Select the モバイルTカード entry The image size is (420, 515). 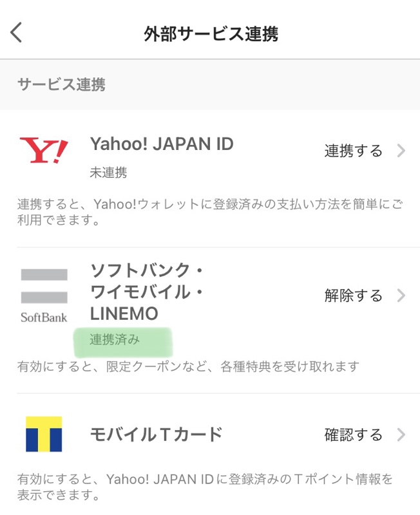(x=156, y=434)
